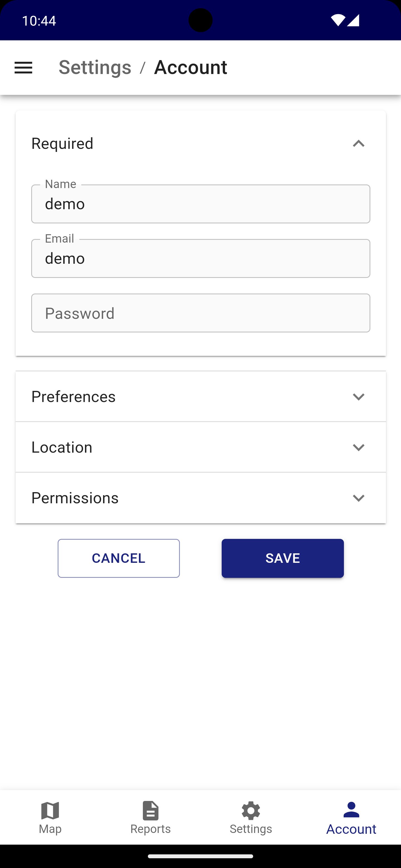Focus the Email input field
401x868 pixels.
[x=200, y=258]
